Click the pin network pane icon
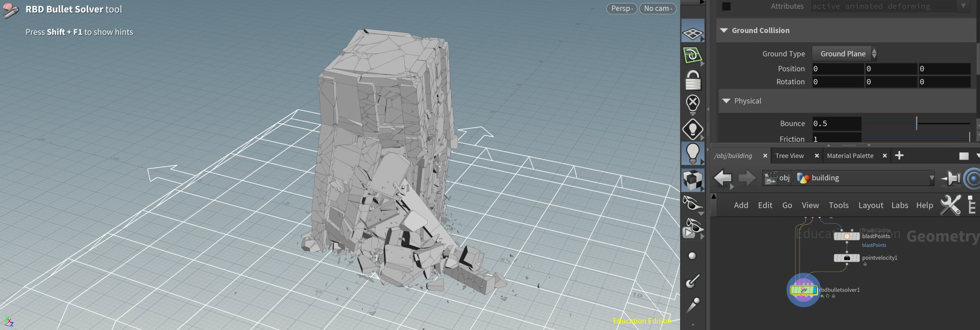The height and width of the screenshot is (330, 980). [950, 178]
